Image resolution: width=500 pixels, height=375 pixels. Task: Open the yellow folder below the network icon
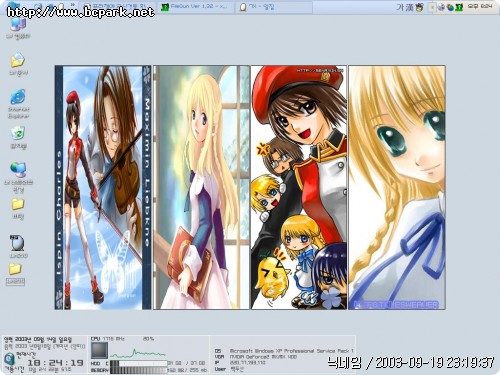pyautogui.click(x=18, y=204)
